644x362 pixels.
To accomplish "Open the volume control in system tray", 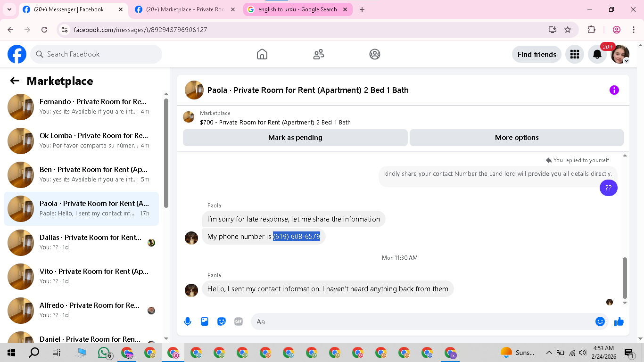I will point(583,353).
